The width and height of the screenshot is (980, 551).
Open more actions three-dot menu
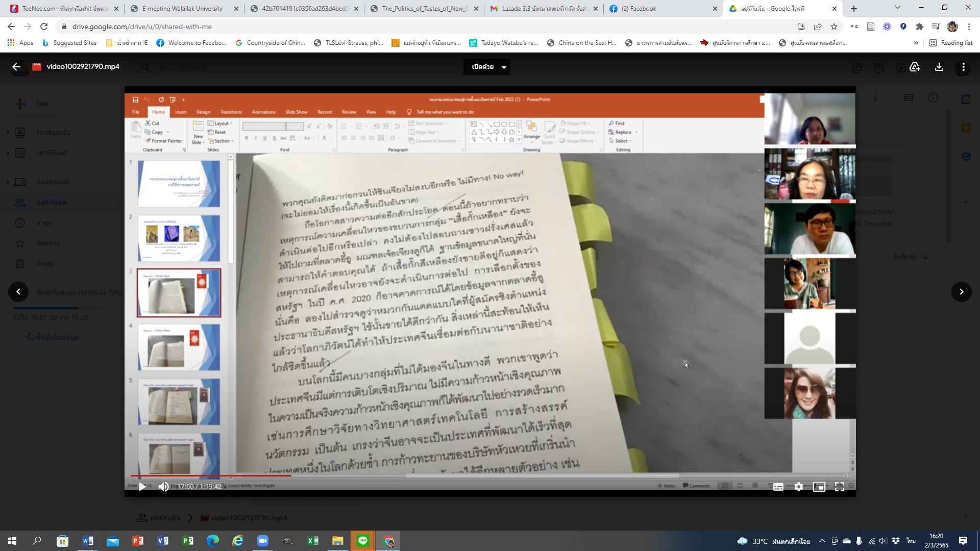963,67
